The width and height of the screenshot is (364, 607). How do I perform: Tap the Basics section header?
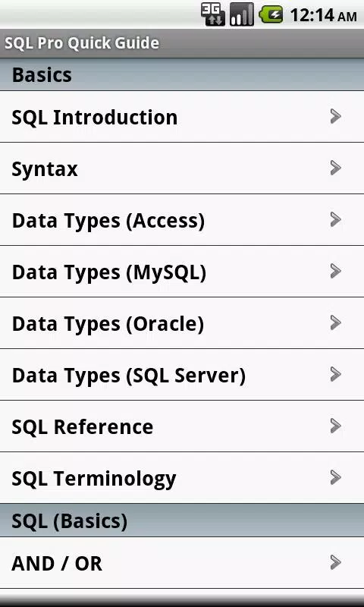[182, 74]
